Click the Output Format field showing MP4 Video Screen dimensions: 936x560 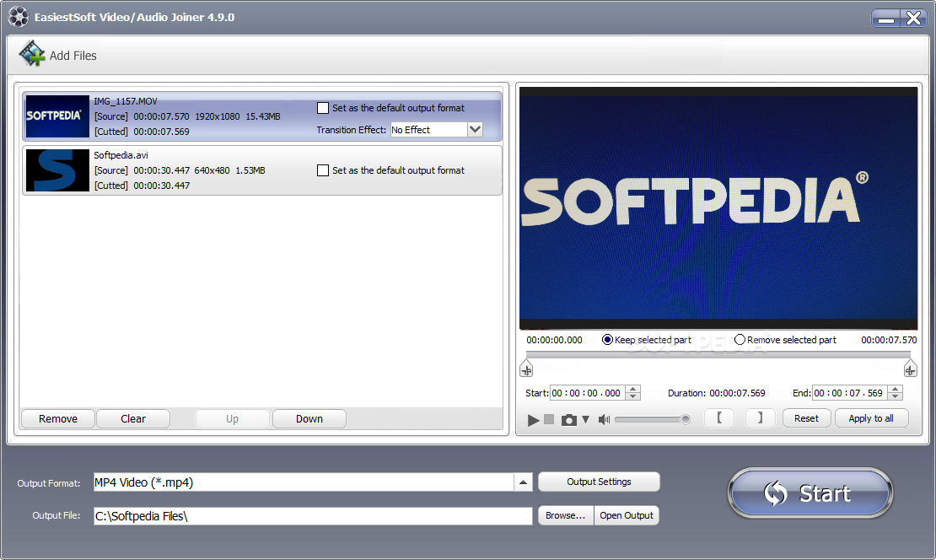(x=304, y=482)
